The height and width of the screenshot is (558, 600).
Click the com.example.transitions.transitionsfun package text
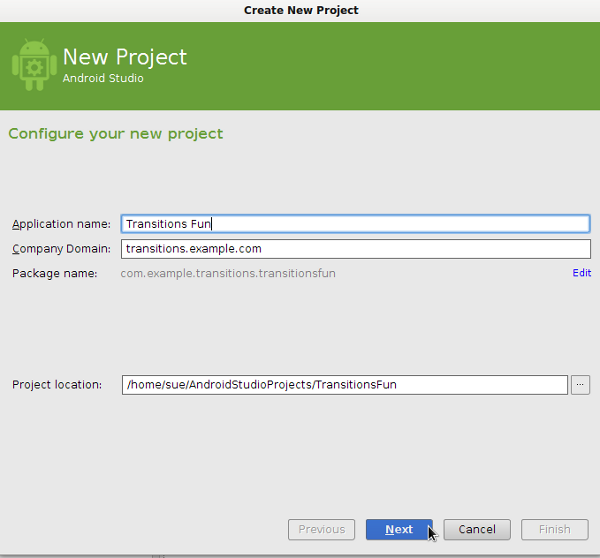coord(228,274)
